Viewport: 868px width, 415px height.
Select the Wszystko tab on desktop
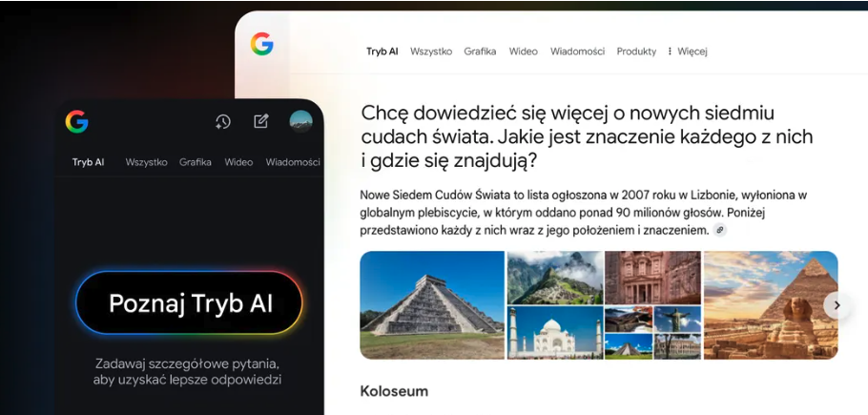(431, 52)
